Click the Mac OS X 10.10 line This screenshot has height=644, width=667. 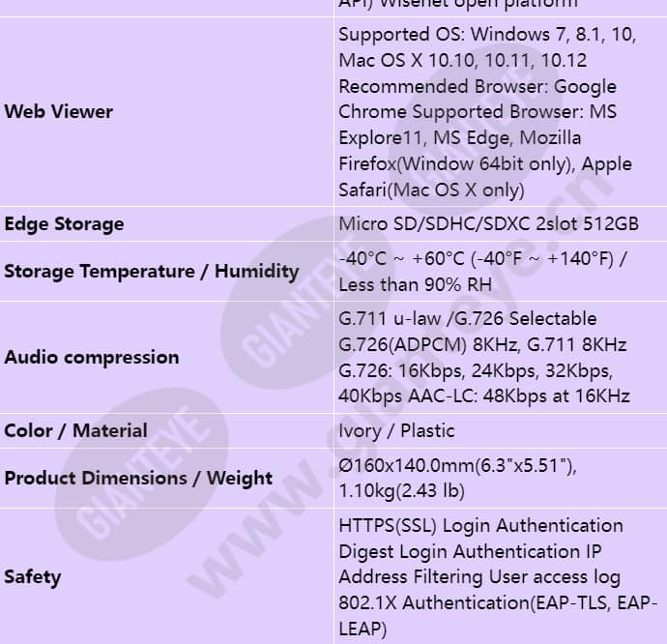coord(463,61)
